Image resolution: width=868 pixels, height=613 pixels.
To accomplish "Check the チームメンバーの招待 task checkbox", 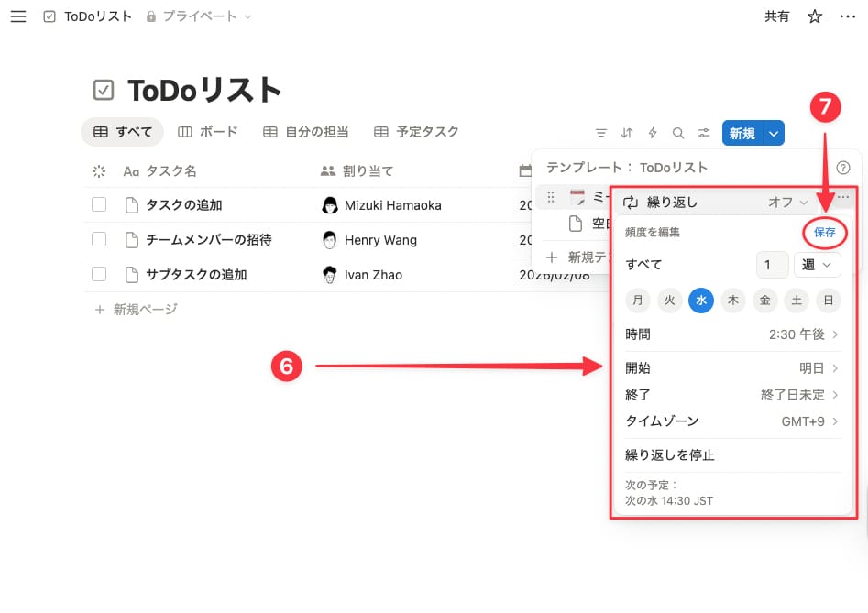I will (x=99, y=239).
